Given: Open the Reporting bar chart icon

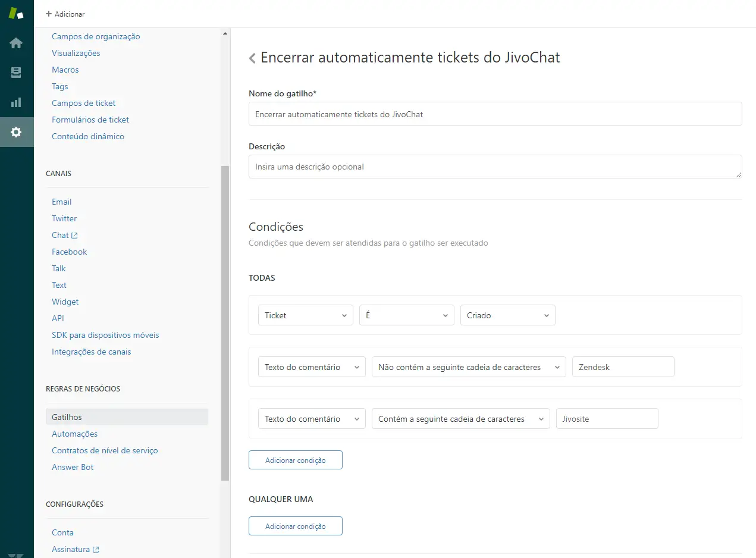Looking at the screenshot, I should click(16, 102).
